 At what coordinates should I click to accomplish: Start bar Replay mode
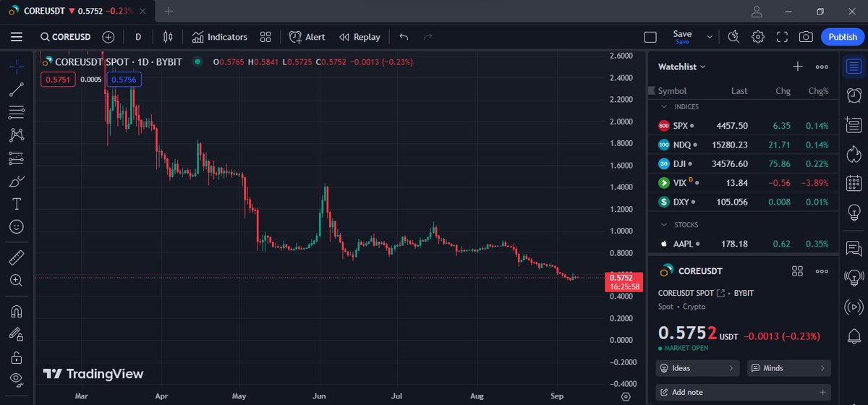(x=359, y=37)
